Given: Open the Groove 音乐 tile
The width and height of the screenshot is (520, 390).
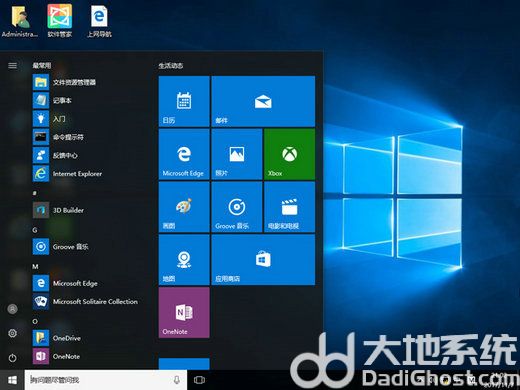Looking at the screenshot, I should coord(237,207).
